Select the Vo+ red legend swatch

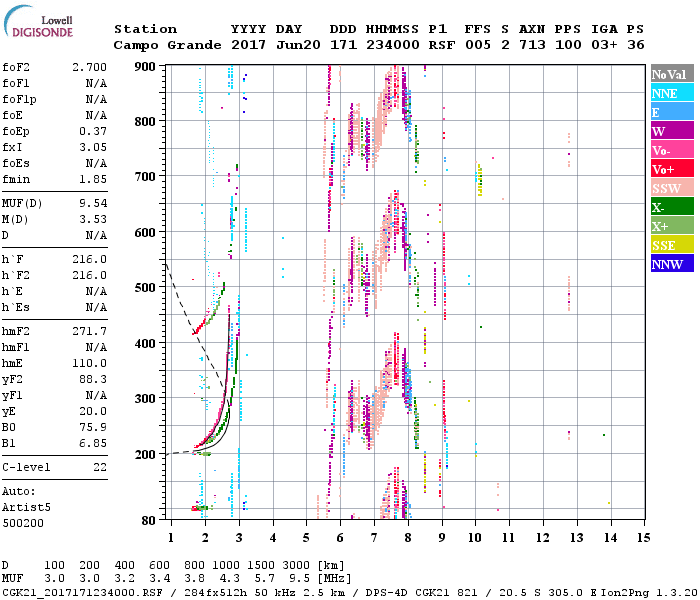click(669, 169)
